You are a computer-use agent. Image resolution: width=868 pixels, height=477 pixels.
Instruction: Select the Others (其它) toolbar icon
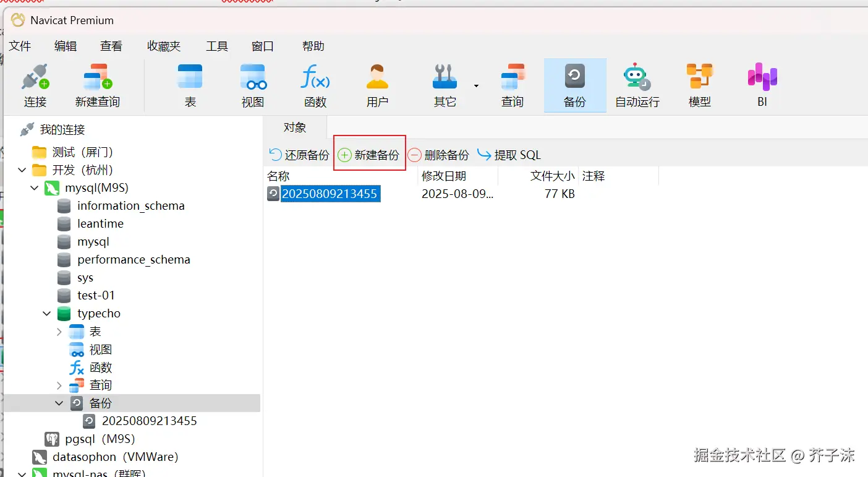pos(445,86)
